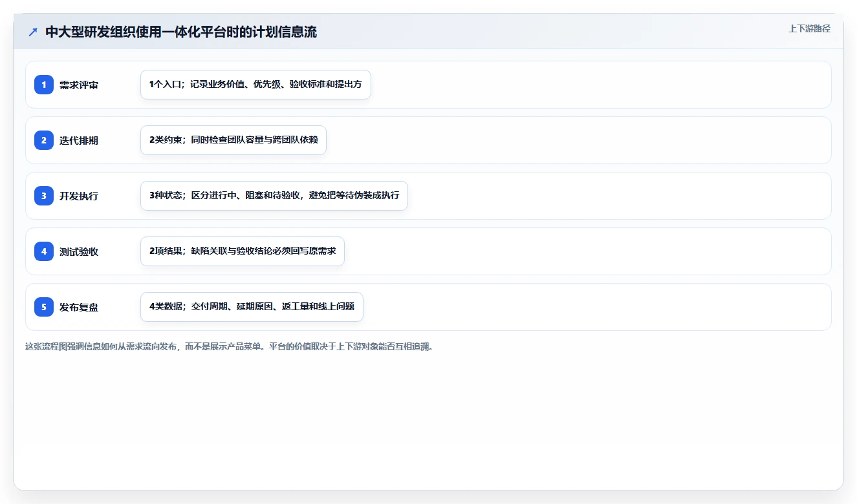
Task: Open the 3种状态 description box
Action: (x=274, y=196)
